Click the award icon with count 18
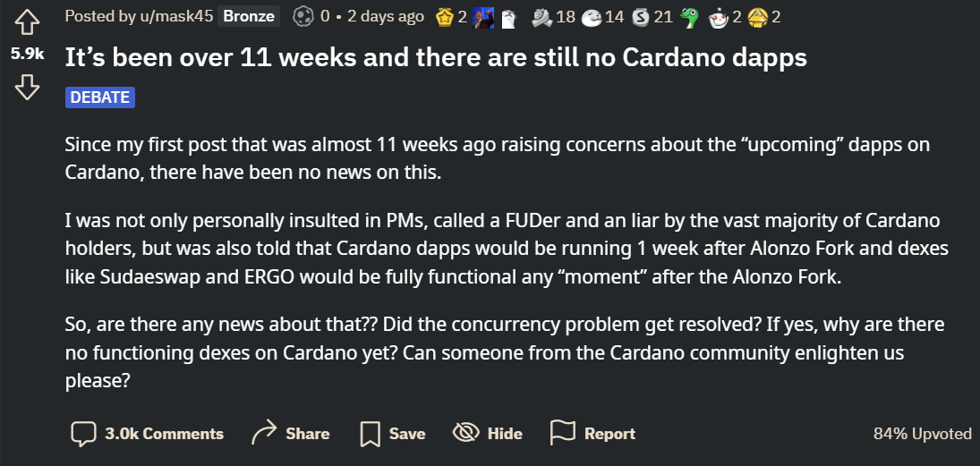The image size is (980, 466). point(541,16)
